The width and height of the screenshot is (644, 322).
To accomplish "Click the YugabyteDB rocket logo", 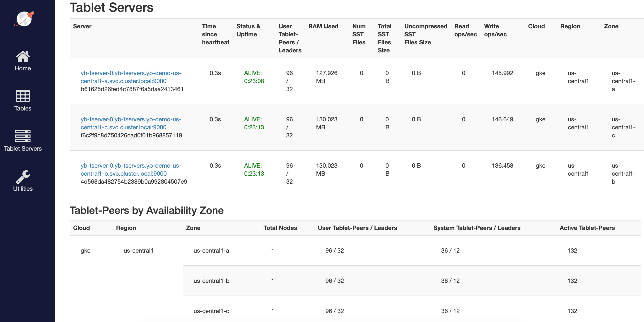I will pos(24,19).
